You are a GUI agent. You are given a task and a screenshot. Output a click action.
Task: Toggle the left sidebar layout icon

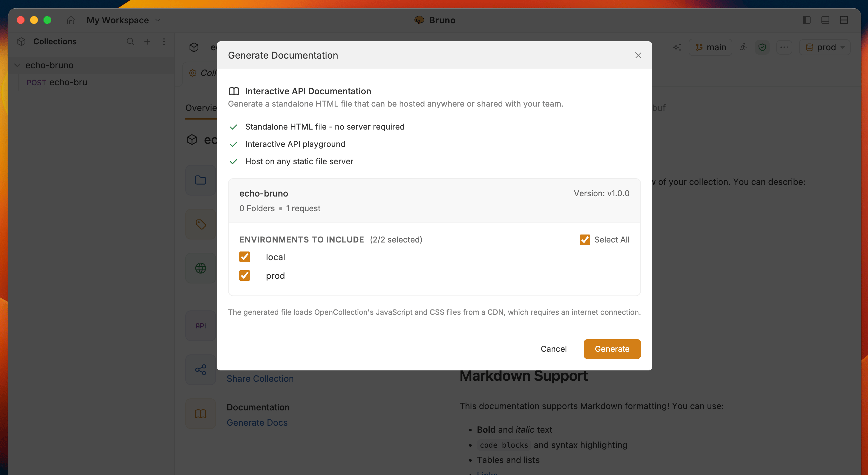[x=806, y=20]
